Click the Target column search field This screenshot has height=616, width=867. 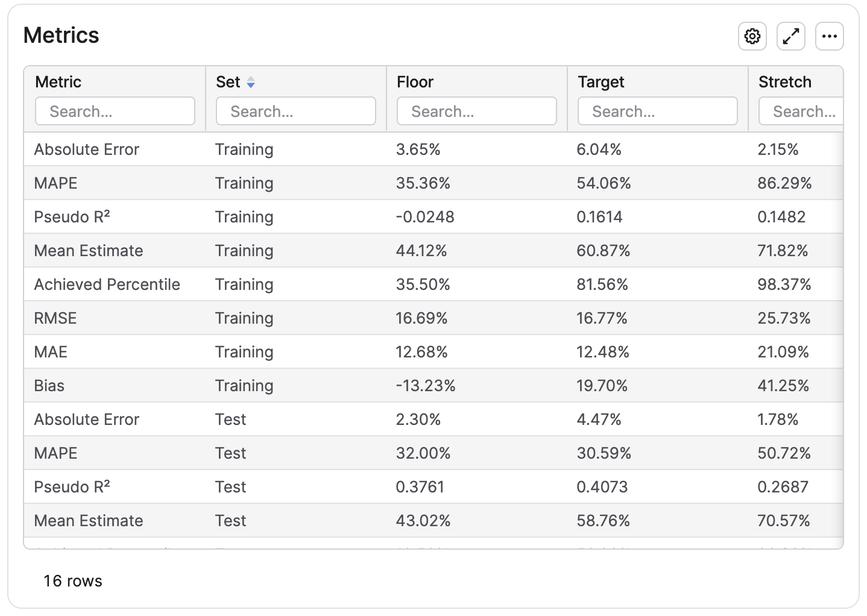(x=658, y=112)
